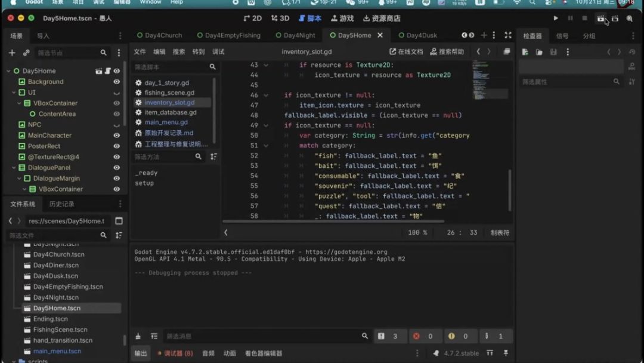Image resolution: width=644 pixels, height=363 pixels.
Task: Switch to the 2D workspace
Action: click(253, 18)
